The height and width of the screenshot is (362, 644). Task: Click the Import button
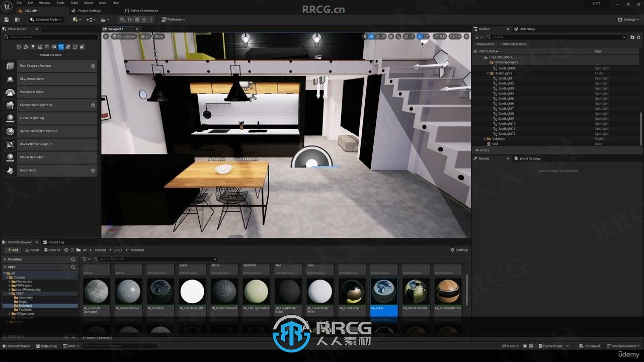pyautogui.click(x=32, y=250)
